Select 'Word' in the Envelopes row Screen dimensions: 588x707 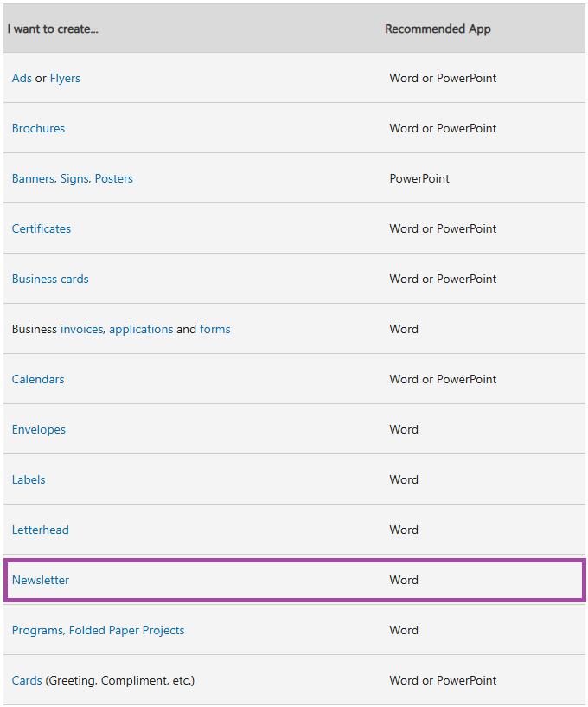coord(404,430)
